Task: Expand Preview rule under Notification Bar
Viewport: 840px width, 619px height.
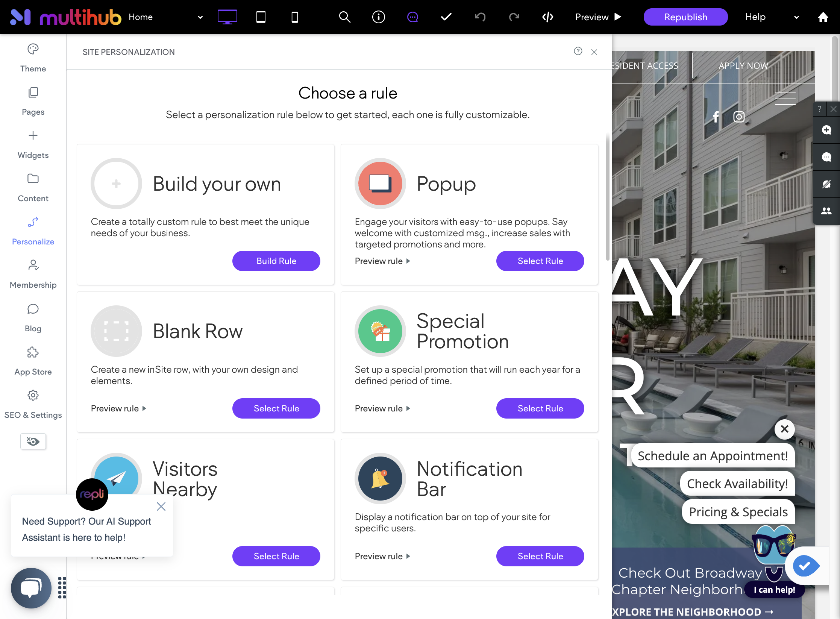Action: point(382,556)
